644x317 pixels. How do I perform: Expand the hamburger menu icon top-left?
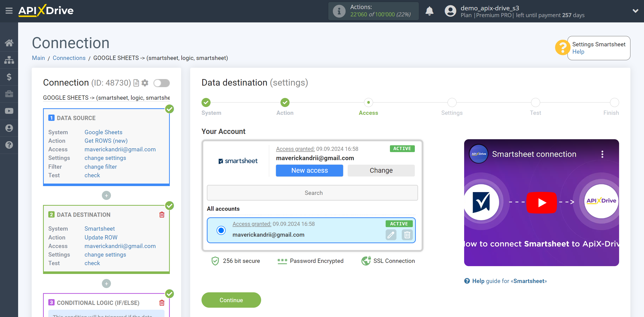point(9,11)
